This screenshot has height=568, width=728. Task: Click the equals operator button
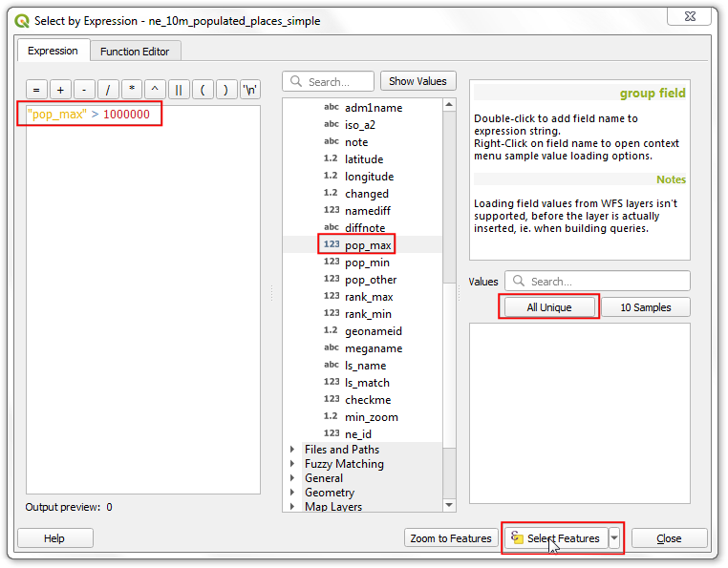[x=36, y=90]
